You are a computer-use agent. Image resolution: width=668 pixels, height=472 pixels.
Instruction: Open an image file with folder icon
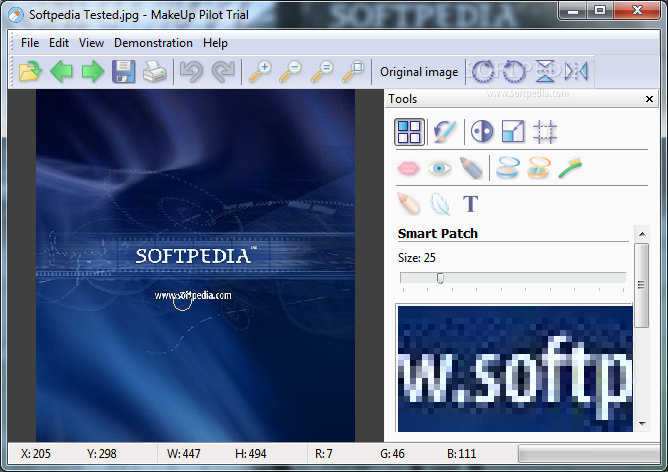(30, 71)
